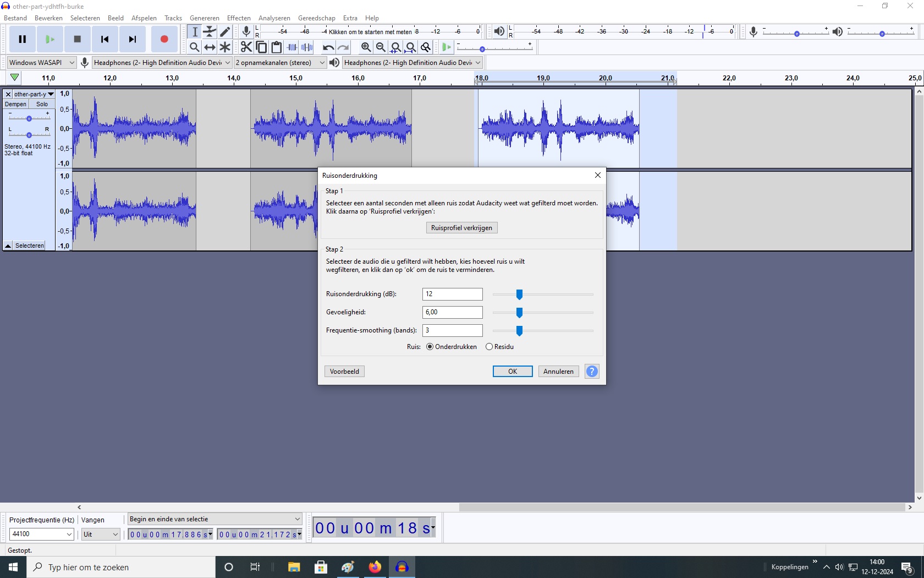Click the Ruisprofiel verkrijgen button

pos(461,228)
